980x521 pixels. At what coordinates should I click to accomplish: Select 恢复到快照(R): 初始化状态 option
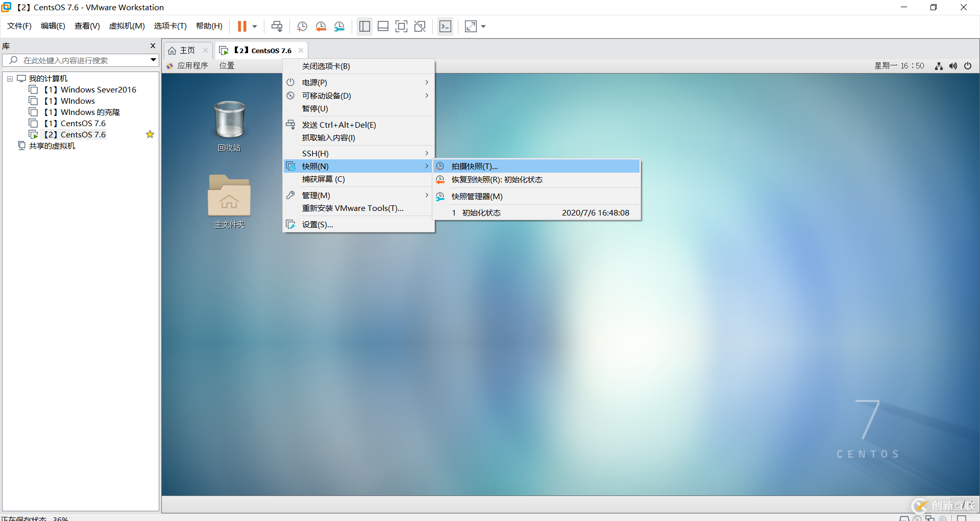(497, 179)
